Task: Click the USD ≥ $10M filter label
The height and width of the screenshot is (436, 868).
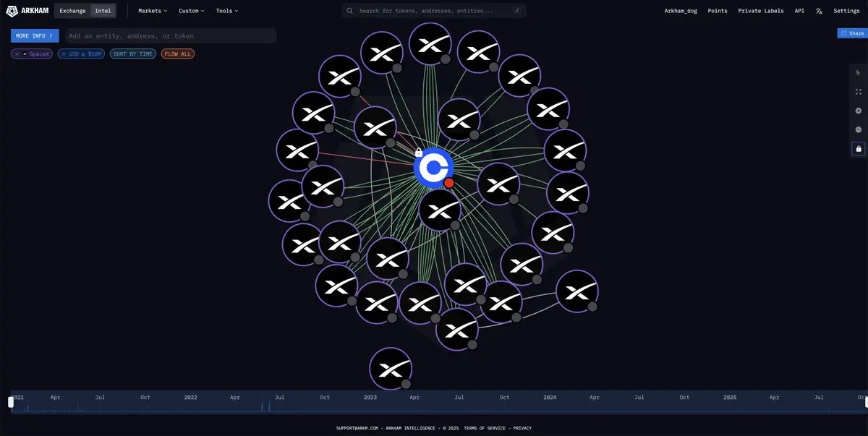Action: [85, 54]
